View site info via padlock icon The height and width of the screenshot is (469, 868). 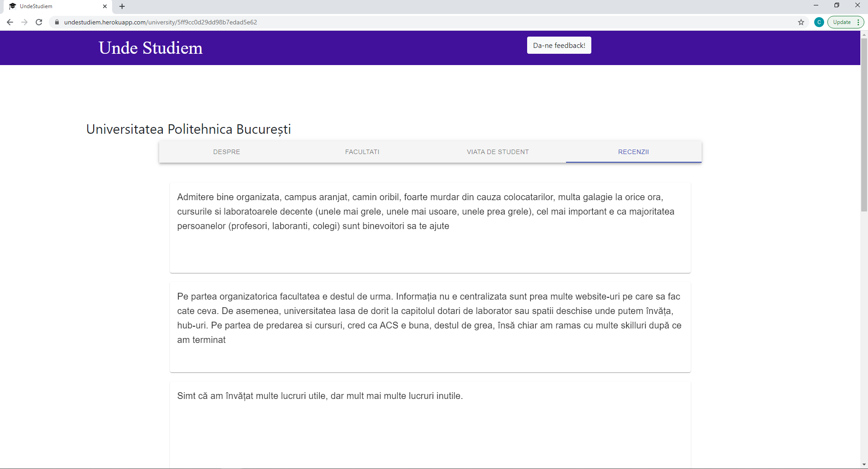pyautogui.click(x=57, y=22)
